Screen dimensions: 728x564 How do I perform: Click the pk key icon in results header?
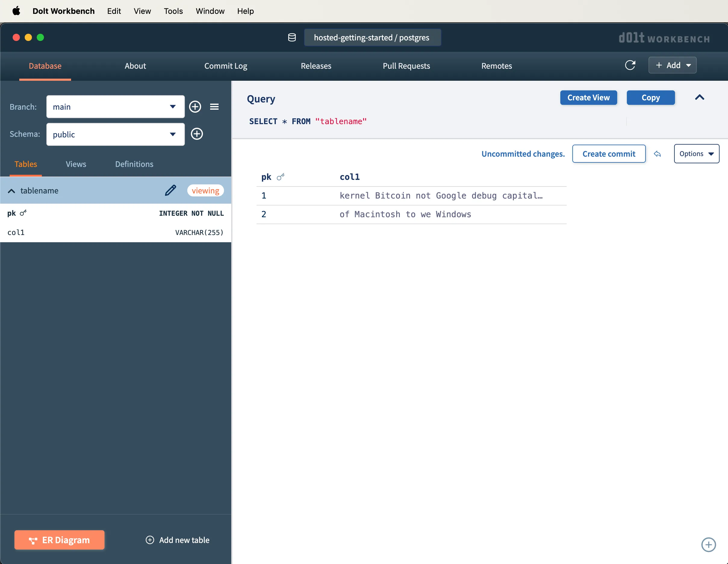pos(281,177)
